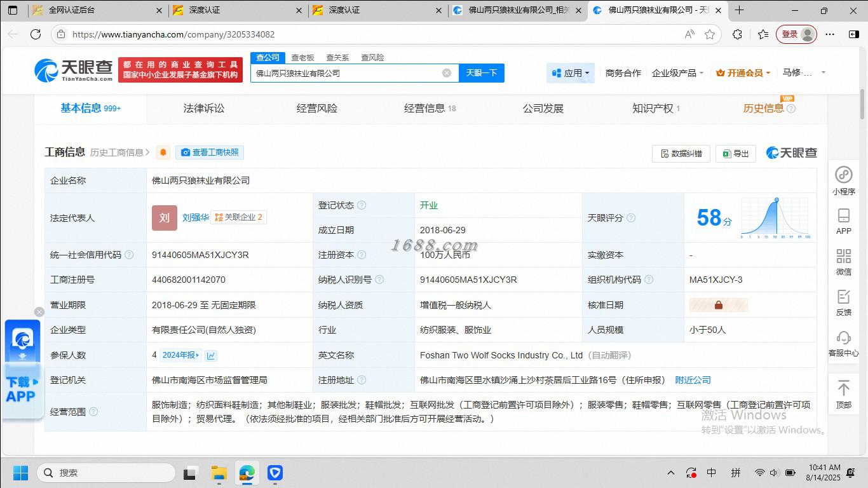The width and height of the screenshot is (868, 488).
Task: Open the Windows Start menu
Action: (x=20, y=473)
